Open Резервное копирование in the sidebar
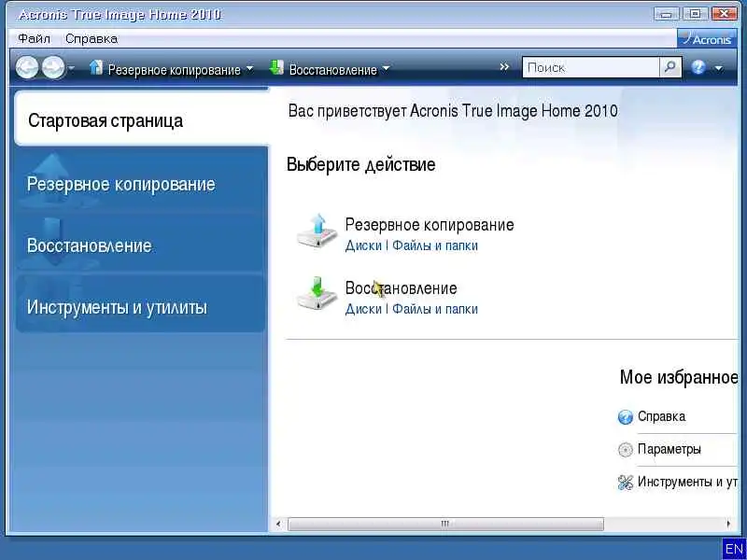Viewport: 747px width, 560px height. (x=141, y=184)
